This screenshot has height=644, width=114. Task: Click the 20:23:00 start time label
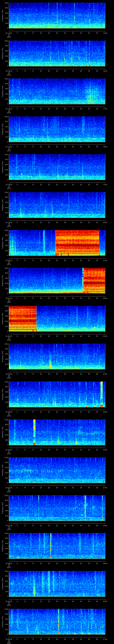[x=9, y=374]
